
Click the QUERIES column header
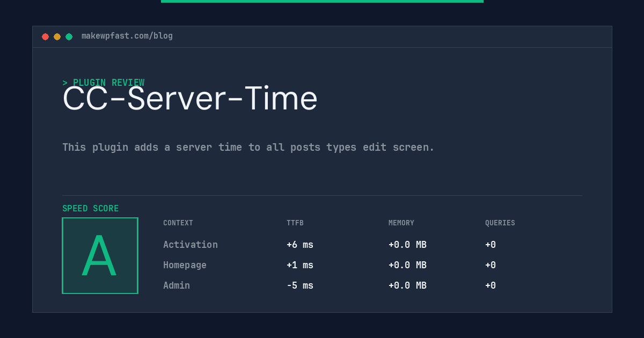[x=500, y=223]
